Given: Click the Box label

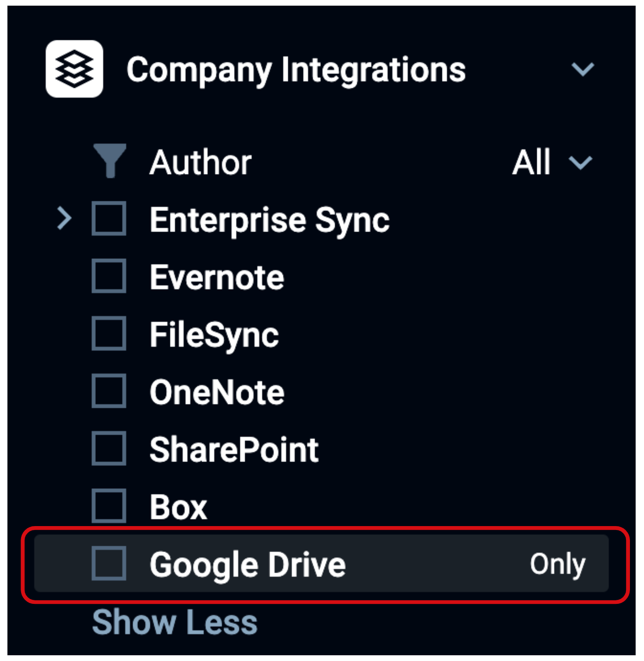Looking at the screenshot, I should click(178, 508).
